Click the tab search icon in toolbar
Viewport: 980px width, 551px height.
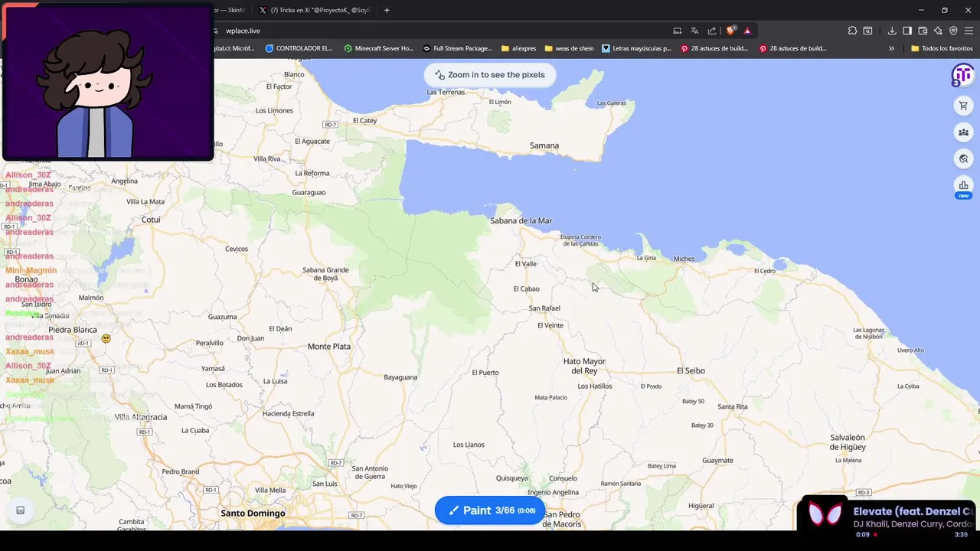[867, 31]
